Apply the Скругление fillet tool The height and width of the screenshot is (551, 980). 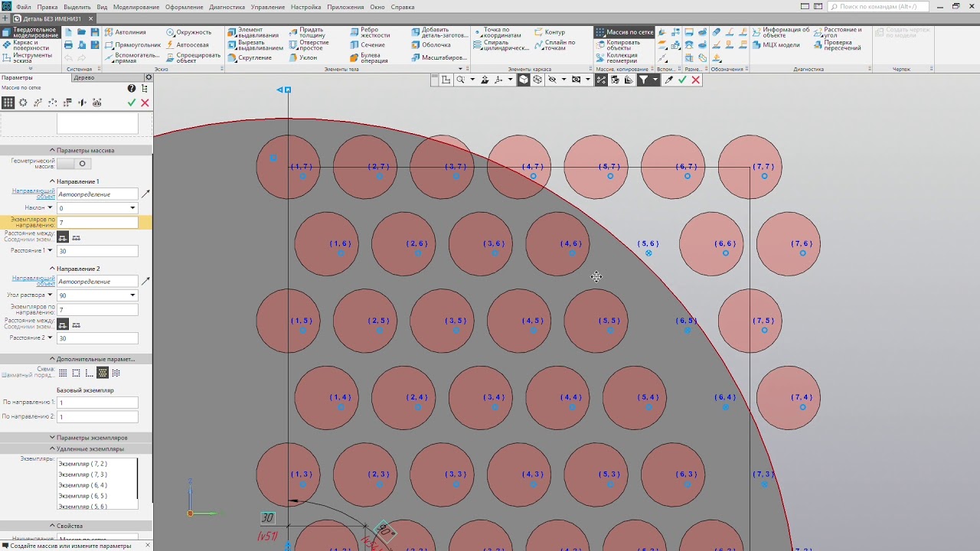[x=250, y=57]
